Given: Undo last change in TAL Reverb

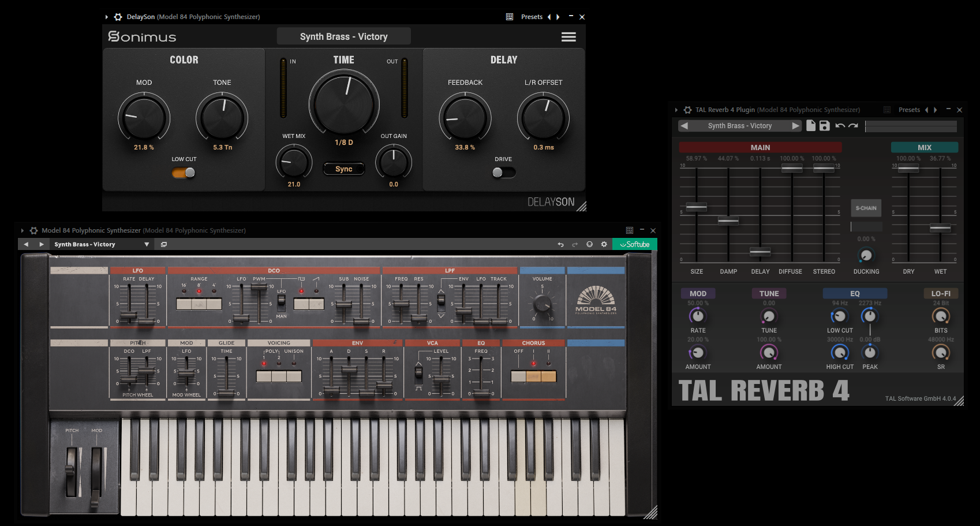Looking at the screenshot, I should click(x=840, y=126).
